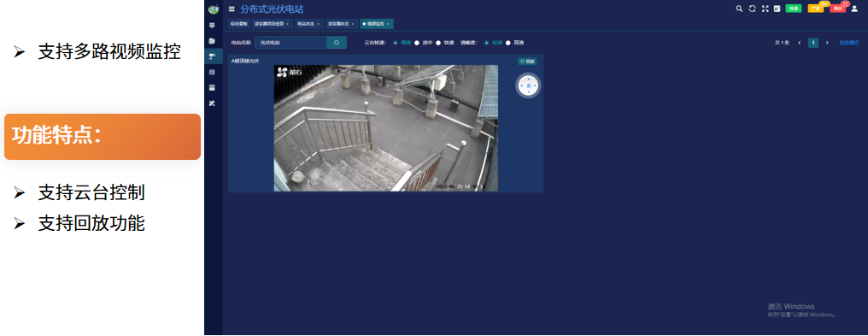
Task: Click the tools wrench icon in sidebar
Action: pyautogui.click(x=212, y=103)
